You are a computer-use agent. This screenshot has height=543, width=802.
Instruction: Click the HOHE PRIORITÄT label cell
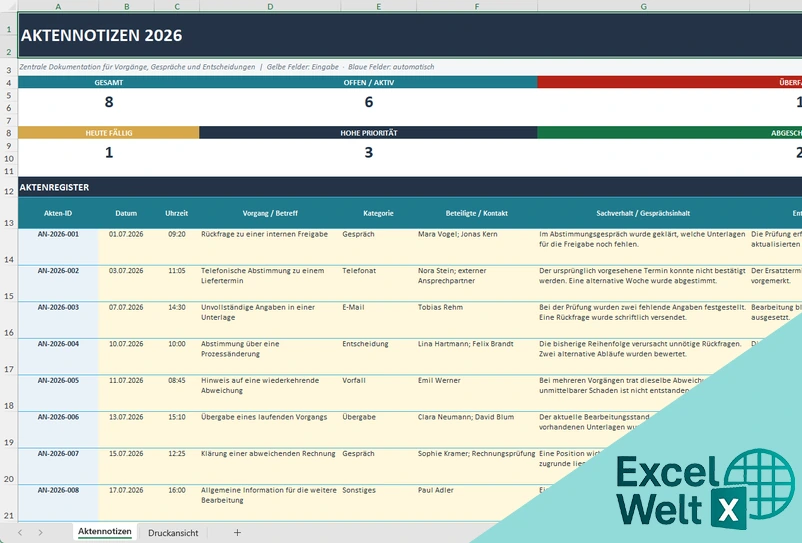tap(368, 133)
